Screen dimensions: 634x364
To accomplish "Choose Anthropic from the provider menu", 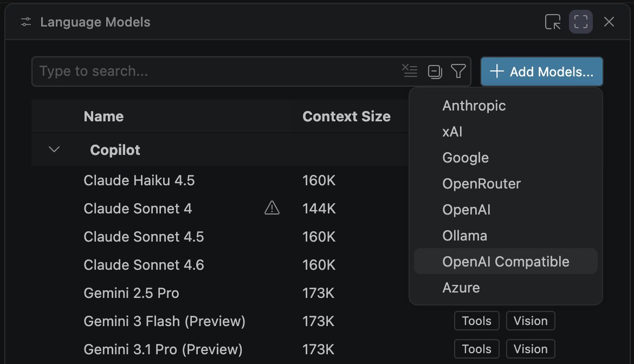I will tap(506, 106).
